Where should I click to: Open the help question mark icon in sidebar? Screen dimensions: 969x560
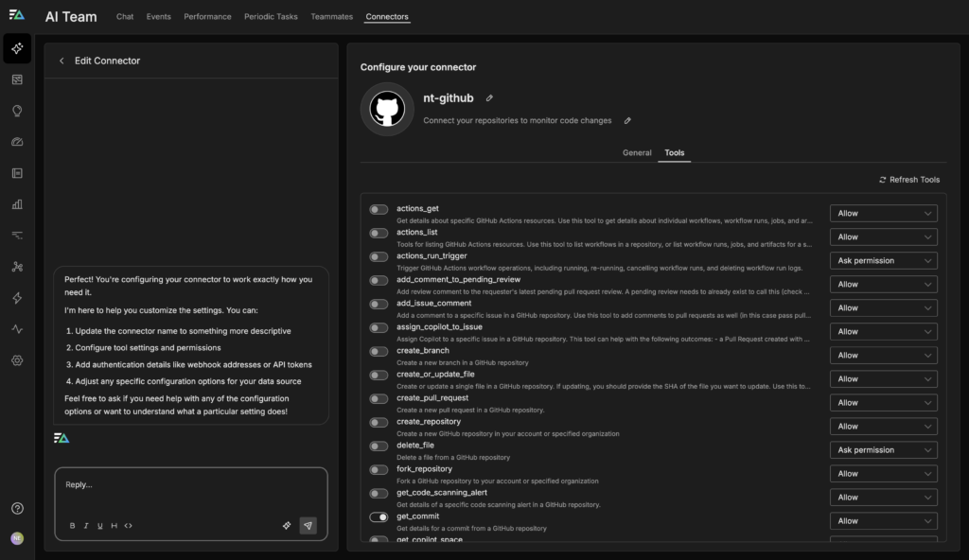pos(17,508)
